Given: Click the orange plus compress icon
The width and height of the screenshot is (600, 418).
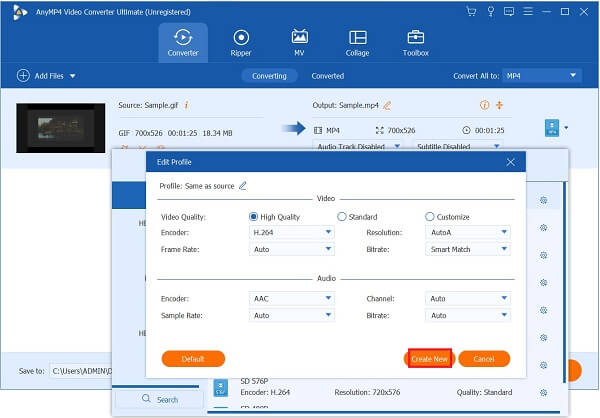Looking at the screenshot, I should [499, 105].
